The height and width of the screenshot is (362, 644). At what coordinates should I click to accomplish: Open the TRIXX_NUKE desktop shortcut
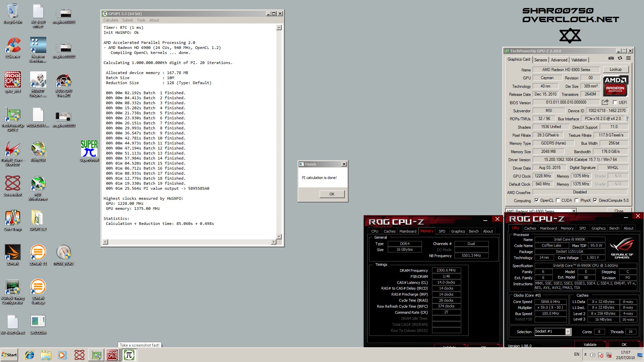coord(63,255)
